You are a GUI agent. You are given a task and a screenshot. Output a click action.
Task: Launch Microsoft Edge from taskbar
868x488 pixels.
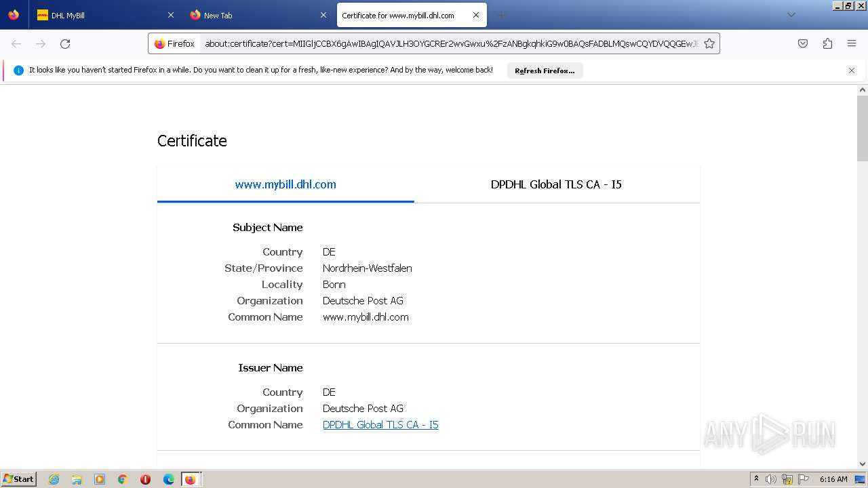click(168, 479)
